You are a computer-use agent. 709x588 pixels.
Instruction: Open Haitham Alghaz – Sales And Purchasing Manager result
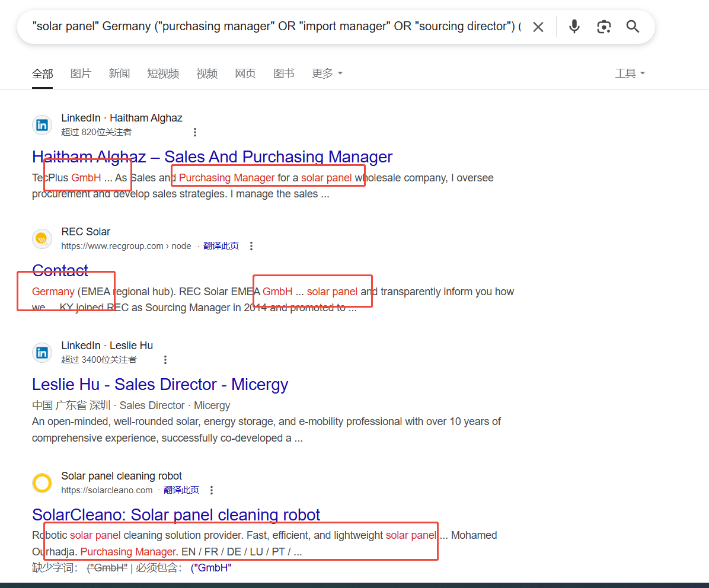[x=212, y=156]
